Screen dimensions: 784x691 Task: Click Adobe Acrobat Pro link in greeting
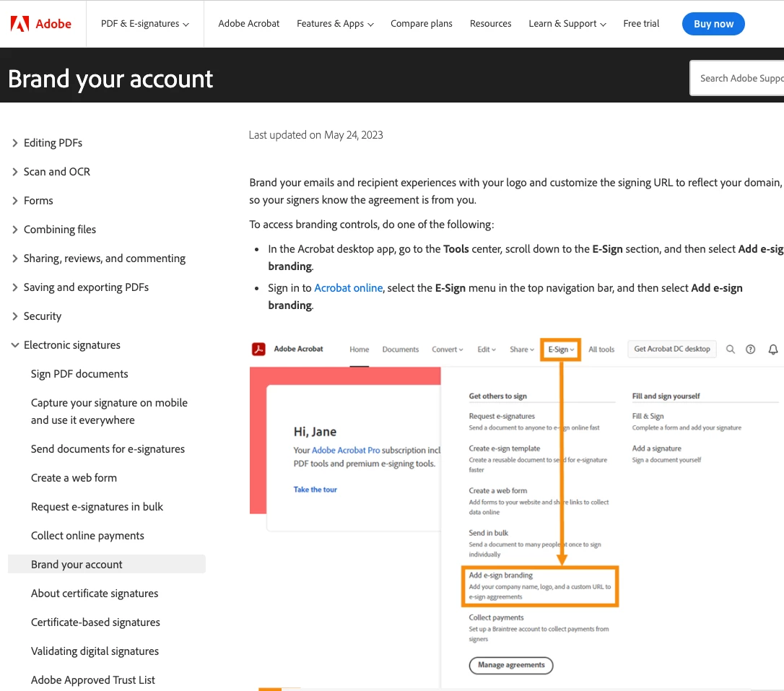(x=346, y=450)
